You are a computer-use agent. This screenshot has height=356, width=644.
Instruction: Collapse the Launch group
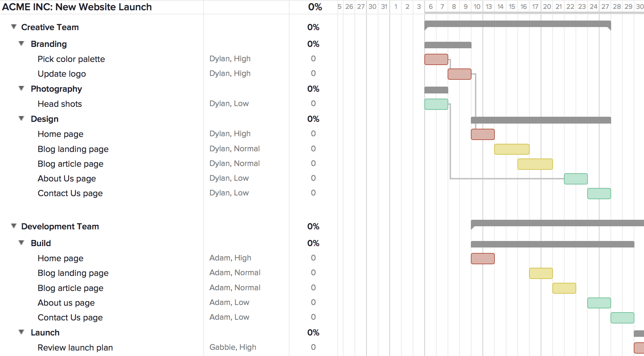coord(21,332)
